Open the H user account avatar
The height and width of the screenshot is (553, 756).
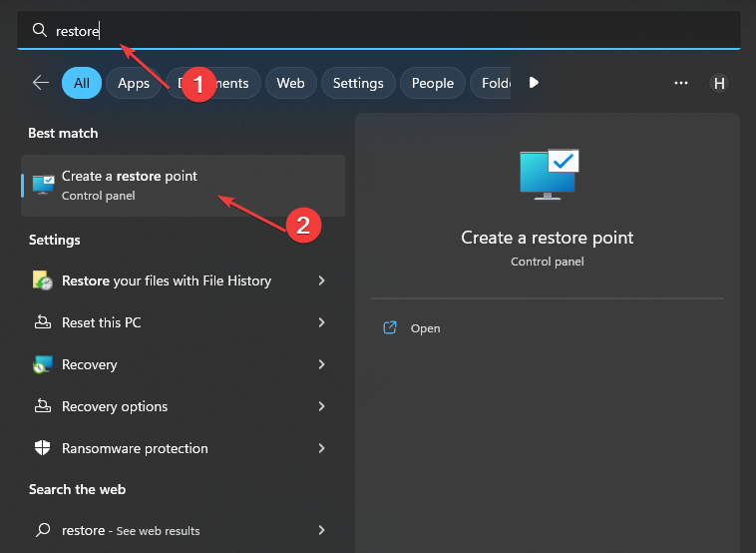coord(719,83)
